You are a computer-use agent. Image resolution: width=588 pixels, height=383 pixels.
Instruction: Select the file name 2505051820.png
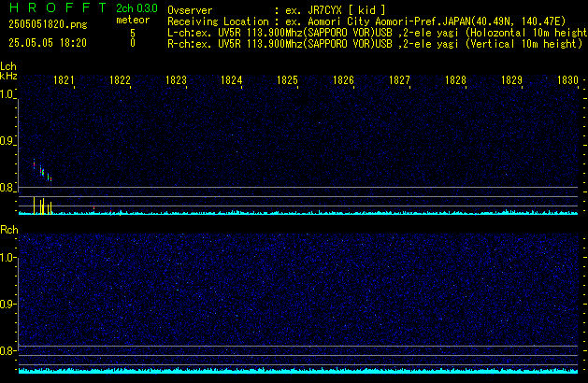coord(48,24)
